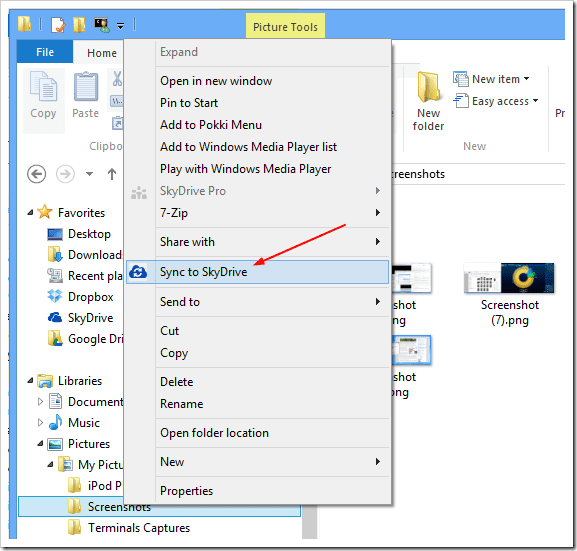577x551 pixels.
Task: Click the Cut scissors icon in the ribbon
Action: pyautogui.click(x=117, y=79)
